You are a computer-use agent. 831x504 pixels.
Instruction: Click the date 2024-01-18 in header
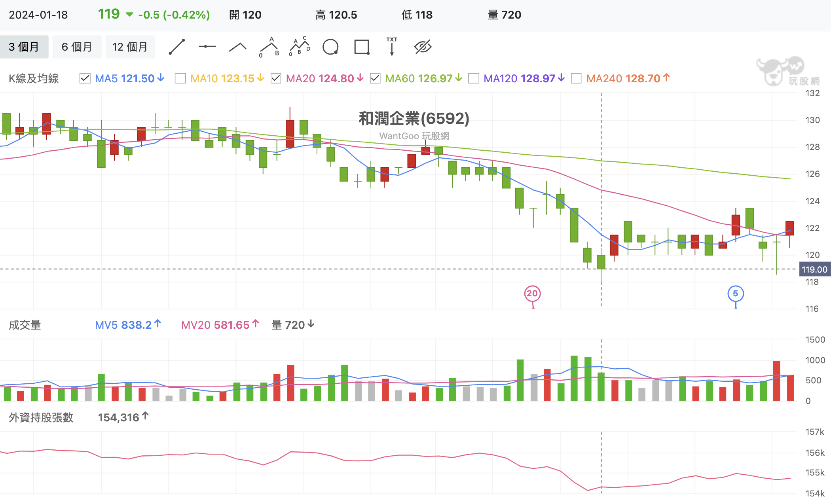[x=38, y=15]
